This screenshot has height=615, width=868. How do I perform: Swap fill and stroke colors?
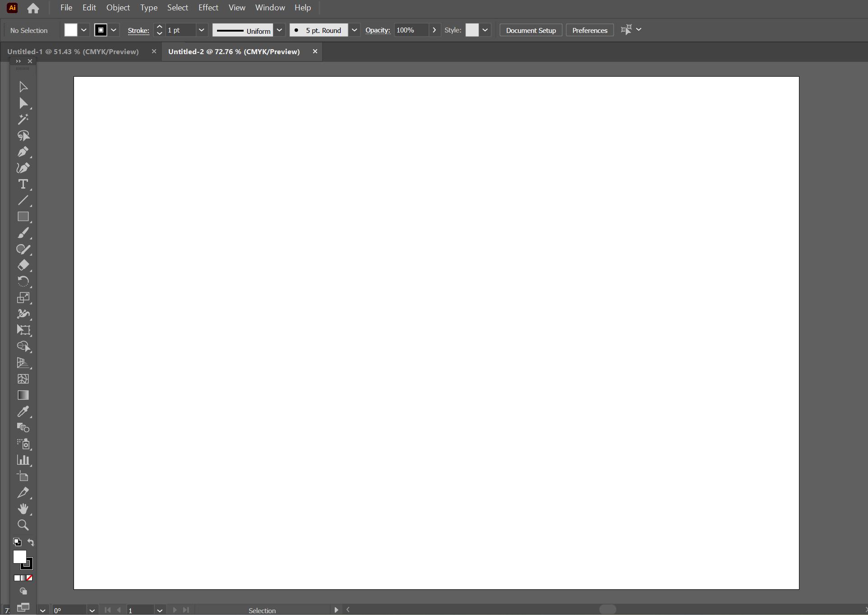coord(31,542)
